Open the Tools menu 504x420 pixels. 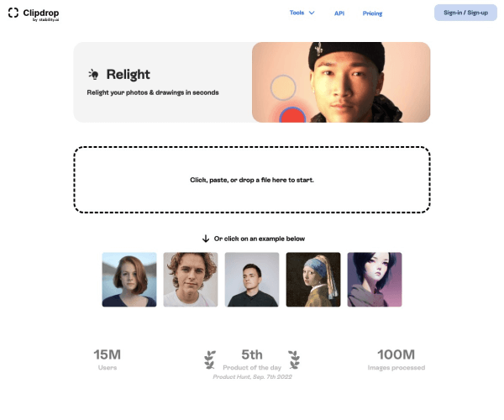point(302,13)
